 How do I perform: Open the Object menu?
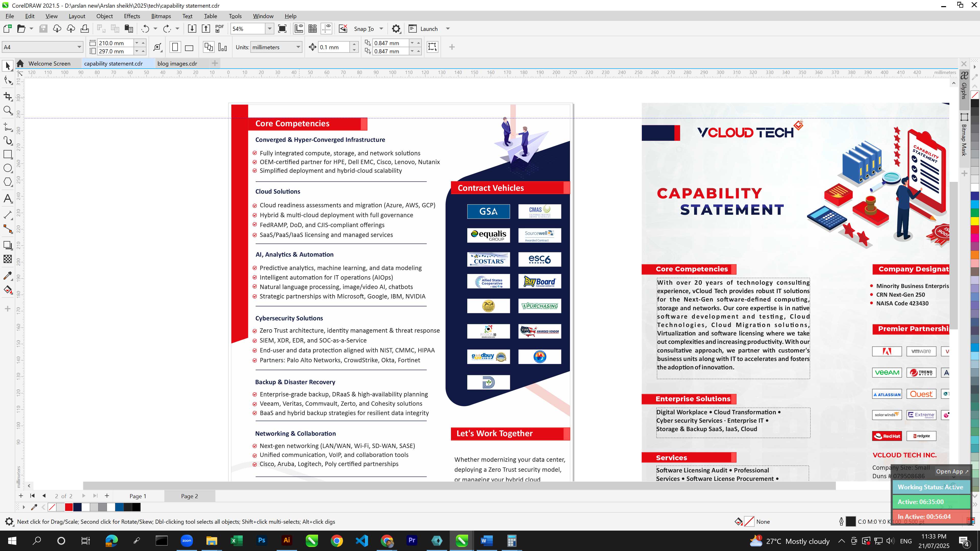pos(104,16)
